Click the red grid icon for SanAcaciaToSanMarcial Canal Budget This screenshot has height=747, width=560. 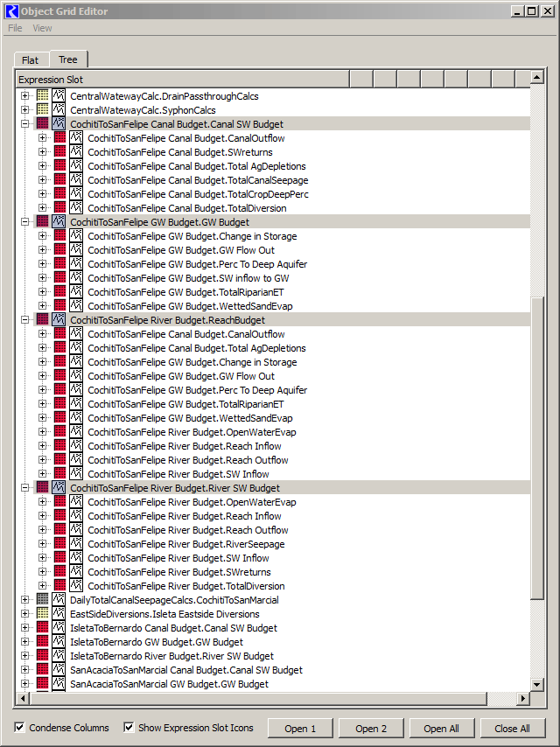(42, 670)
